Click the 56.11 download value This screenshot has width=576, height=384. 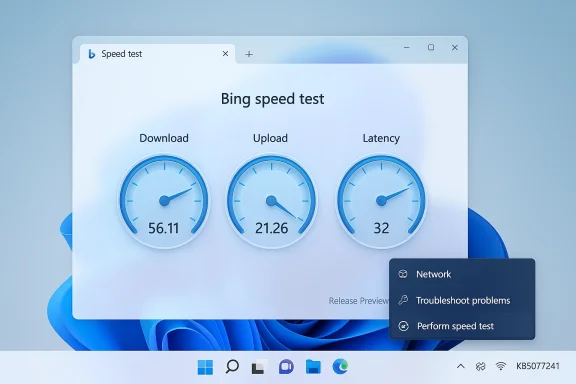(x=163, y=228)
